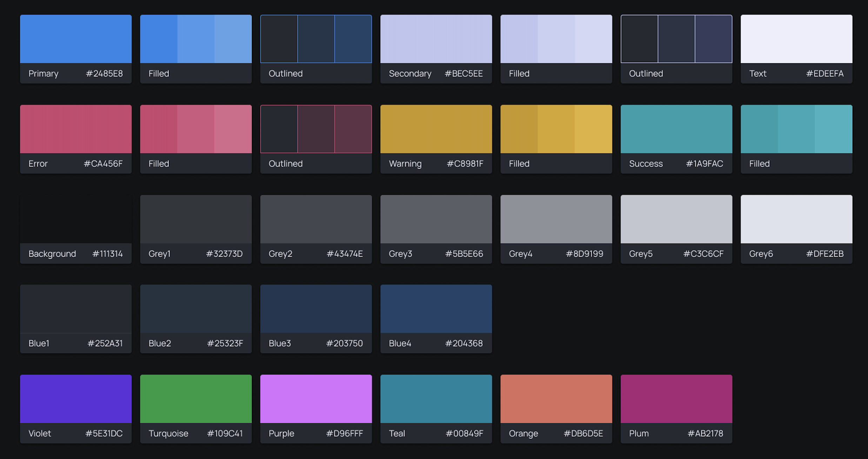Select the Grey1 color swatch

196,219
